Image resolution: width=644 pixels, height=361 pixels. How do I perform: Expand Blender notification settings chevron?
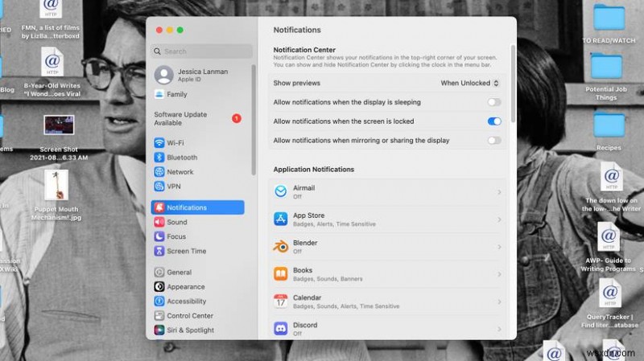coord(499,247)
